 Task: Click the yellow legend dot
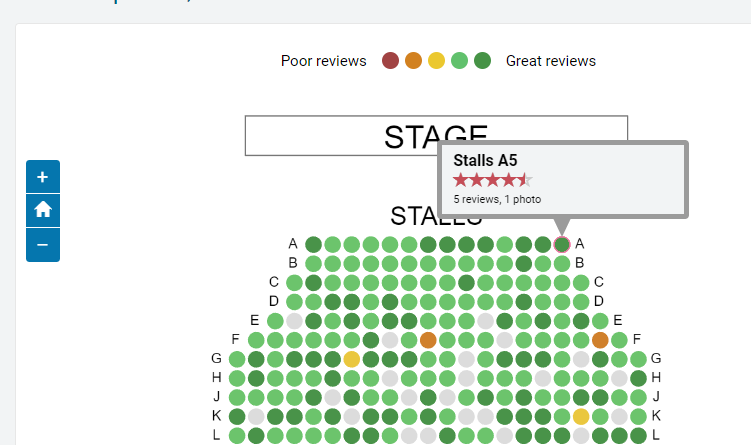click(x=436, y=61)
